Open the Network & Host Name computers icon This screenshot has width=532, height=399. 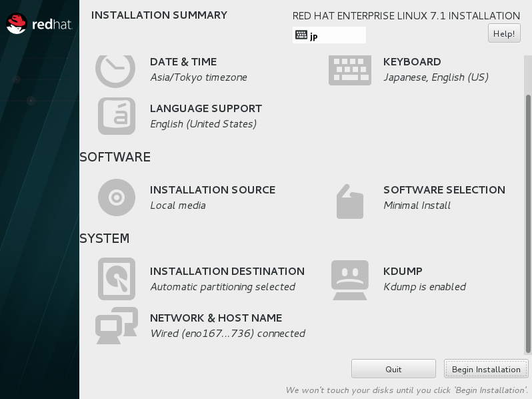tap(117, 326)
